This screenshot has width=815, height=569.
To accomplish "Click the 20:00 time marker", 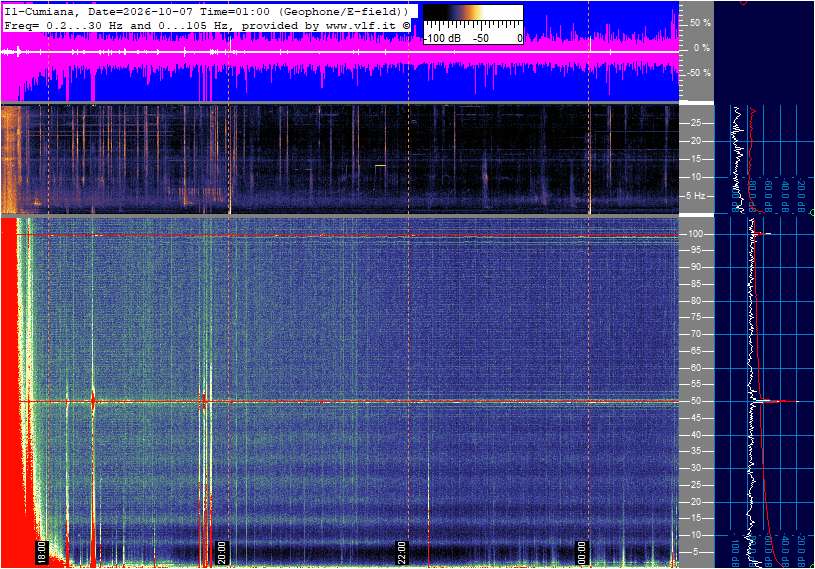I will coord(221,552).
